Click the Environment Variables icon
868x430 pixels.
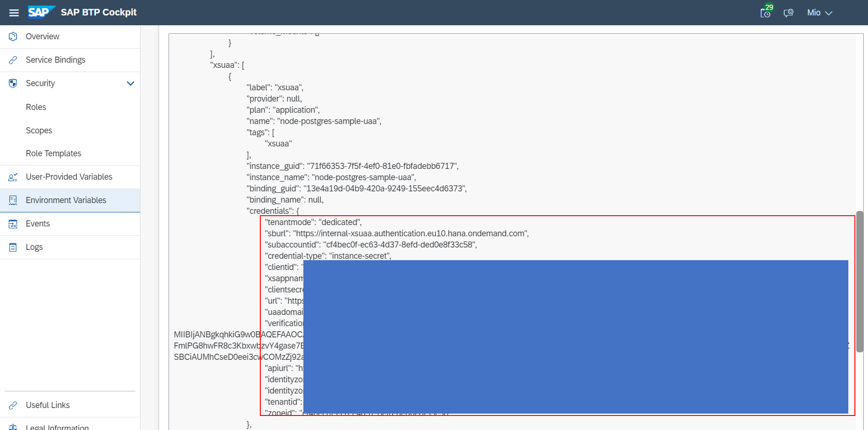click(x=13, y=200)
